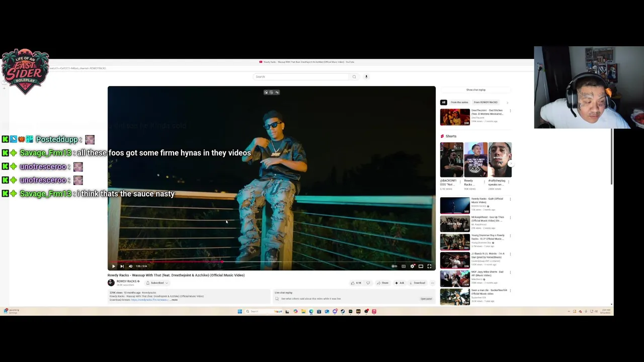Click the Windows taskbar search box

tap(264, 312)
